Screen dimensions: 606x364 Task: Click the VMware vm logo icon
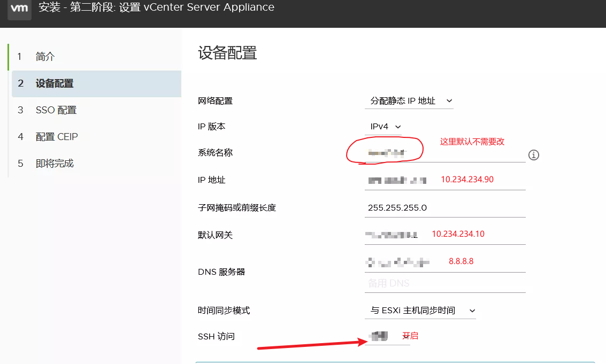click(19, 9)
